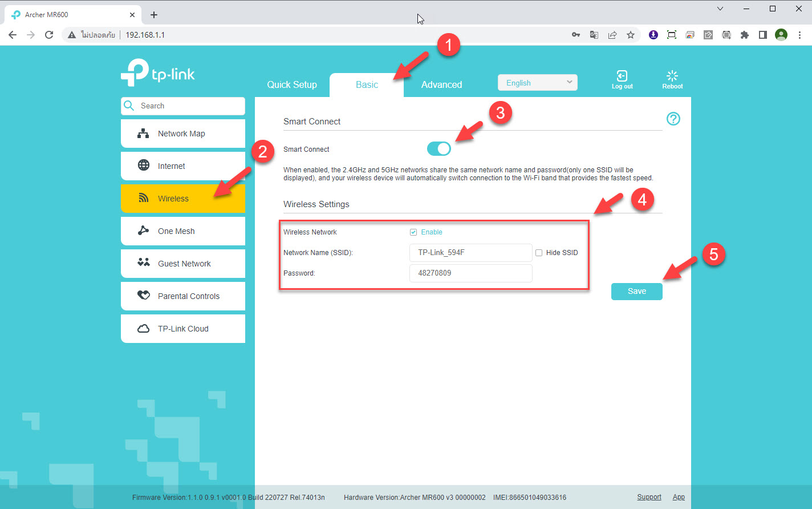The image size is (812, 509).
Task: Click the Reboot icon
Action: pos(672,76)
